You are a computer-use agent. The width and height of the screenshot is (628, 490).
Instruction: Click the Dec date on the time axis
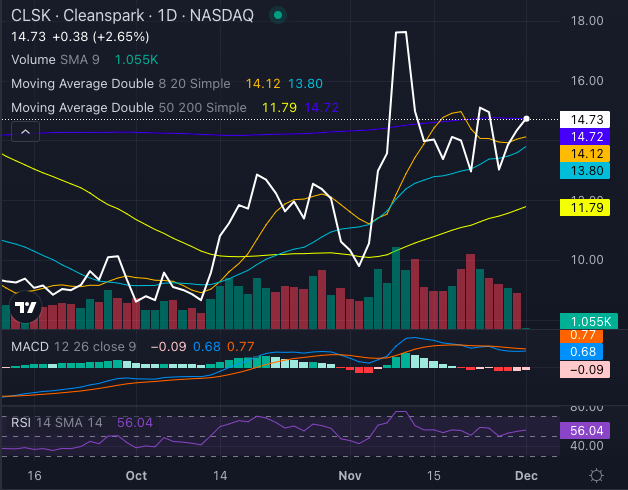(x=526, y=475)
